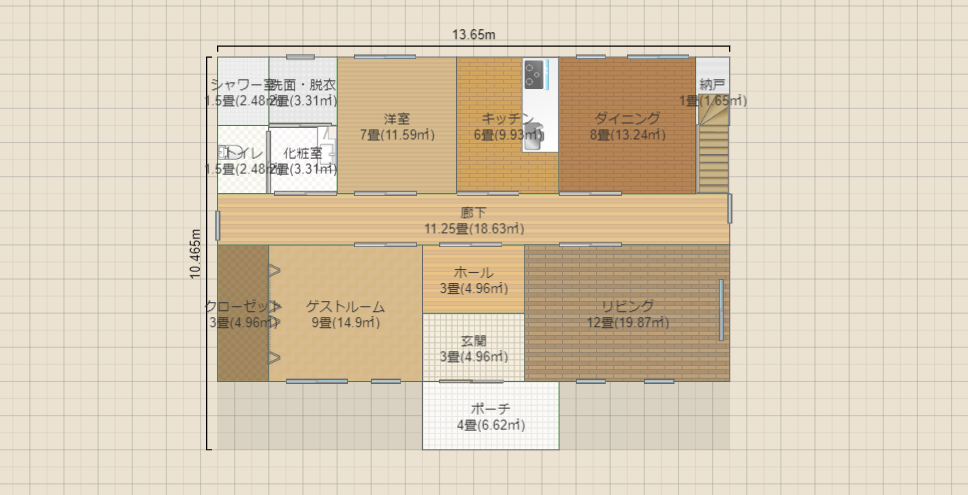
Task: Click the ゲストルーム room label
Action: pos(345,307)
